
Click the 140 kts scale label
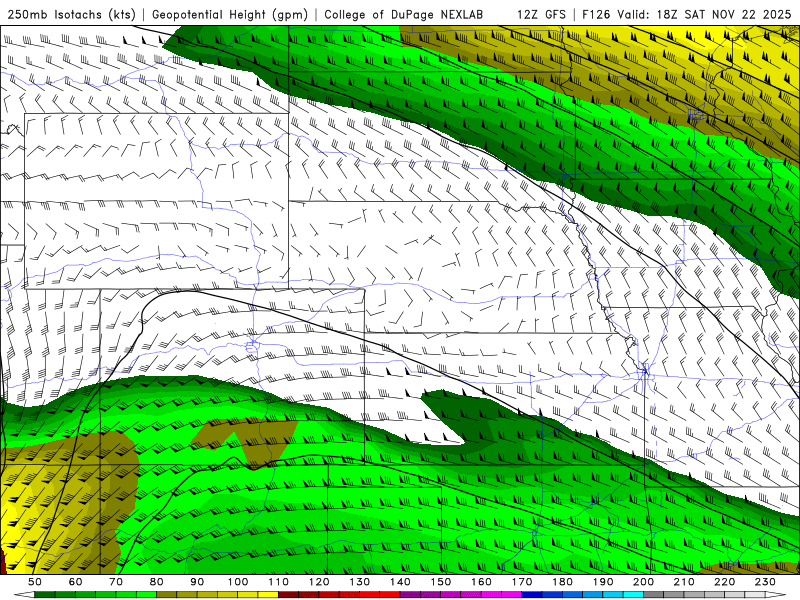point(400,582)
